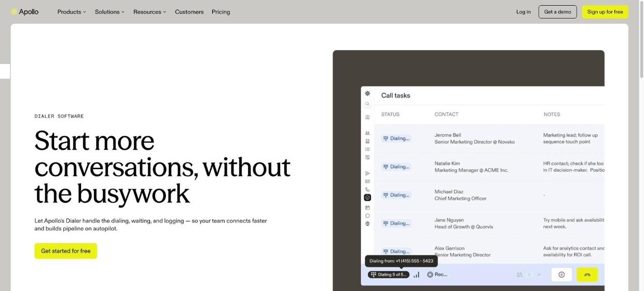Viewport: 644px width, 291px height.
Task: Click the Rec... recording indicator
Action: [437, 274]
